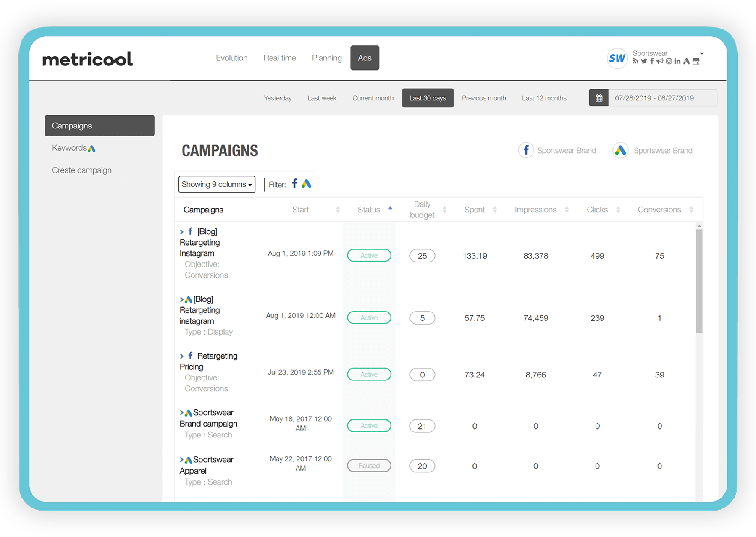Click Create campaign in the sidebar

pos(81,170)
